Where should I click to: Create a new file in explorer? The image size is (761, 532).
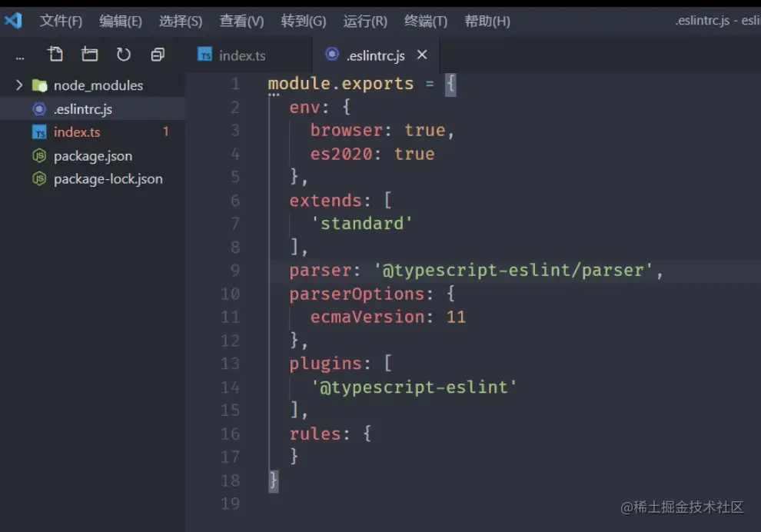55,54
